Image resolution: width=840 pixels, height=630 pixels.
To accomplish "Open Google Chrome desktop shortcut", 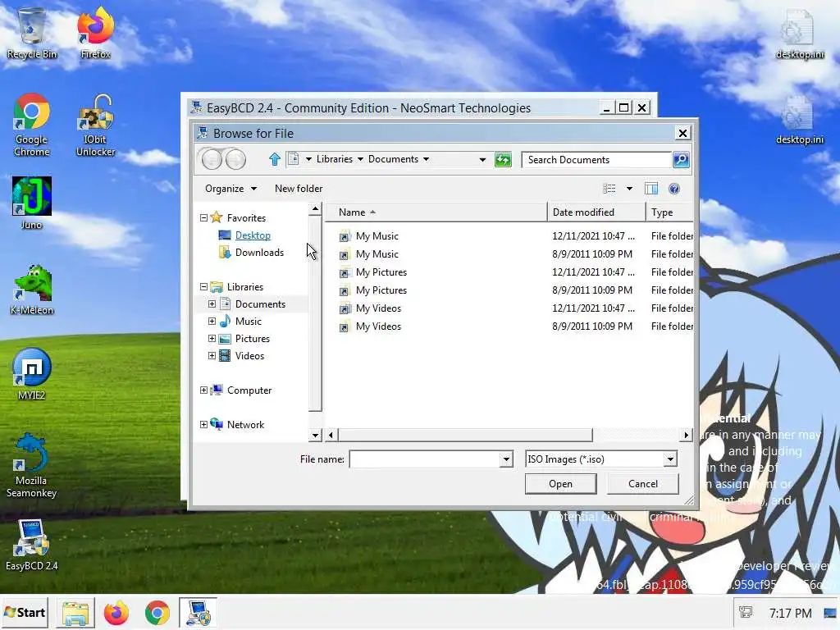I will click(x=32, y=125).
